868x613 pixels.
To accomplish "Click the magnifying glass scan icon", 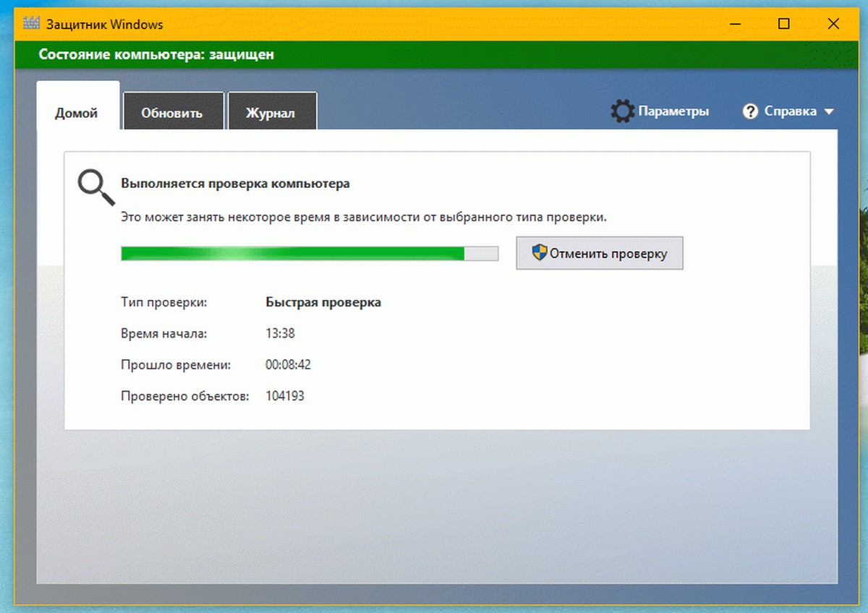I will pos(96,188).
